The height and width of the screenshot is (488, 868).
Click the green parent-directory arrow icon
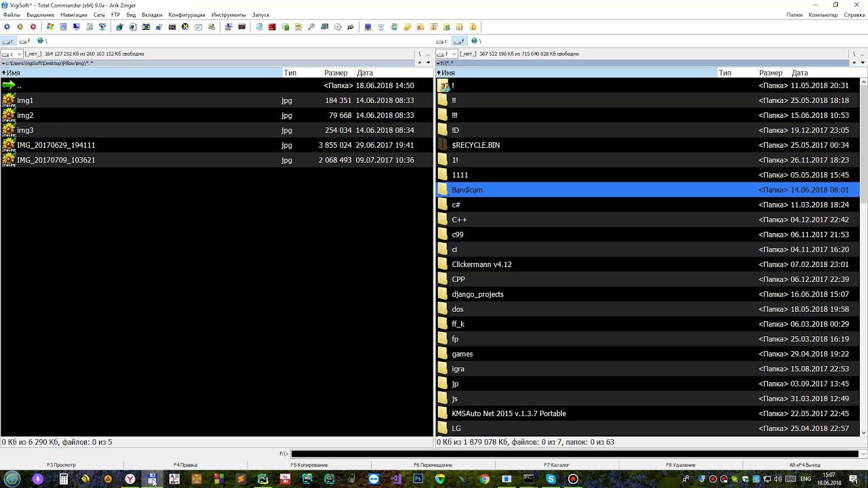tap(9, 85)
